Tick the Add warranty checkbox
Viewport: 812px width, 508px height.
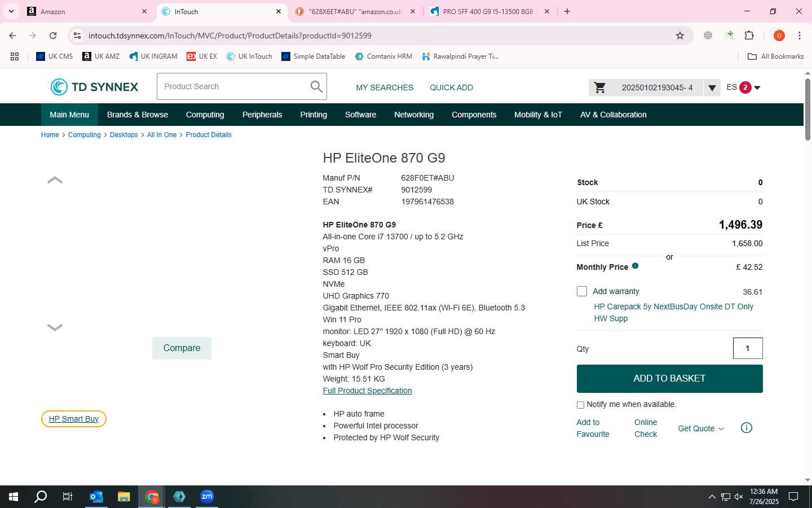click(x=582, y=291)
